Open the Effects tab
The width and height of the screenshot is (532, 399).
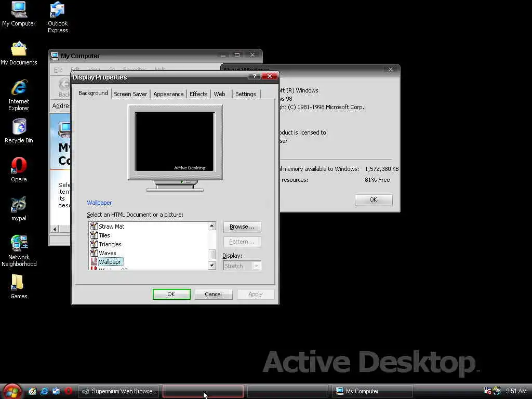click(198, 94)
